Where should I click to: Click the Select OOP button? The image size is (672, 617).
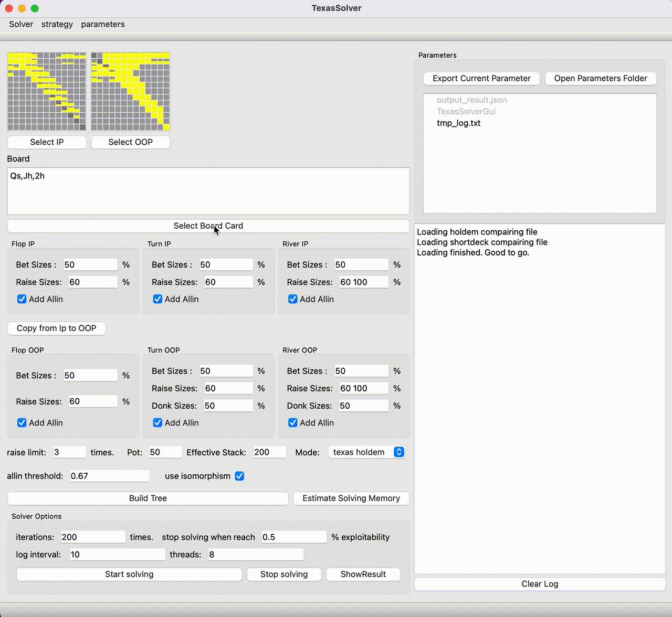(130, 142)
